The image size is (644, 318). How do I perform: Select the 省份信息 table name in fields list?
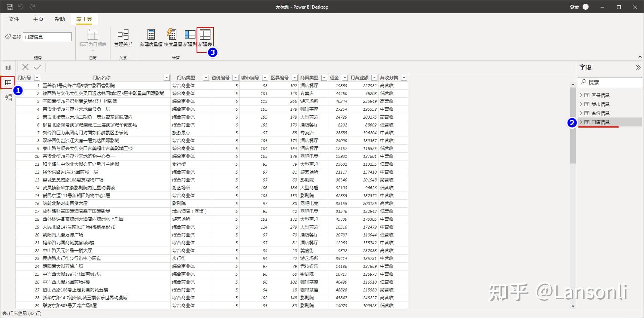(601, 113)
